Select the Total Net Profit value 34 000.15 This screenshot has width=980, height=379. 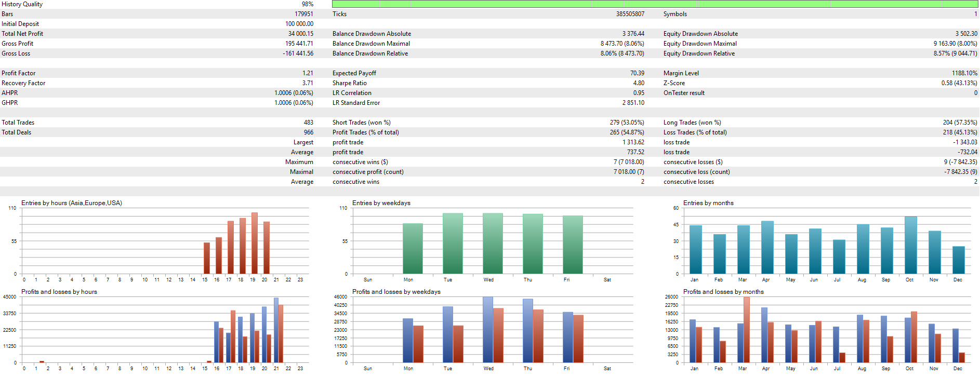pos(300,34)
